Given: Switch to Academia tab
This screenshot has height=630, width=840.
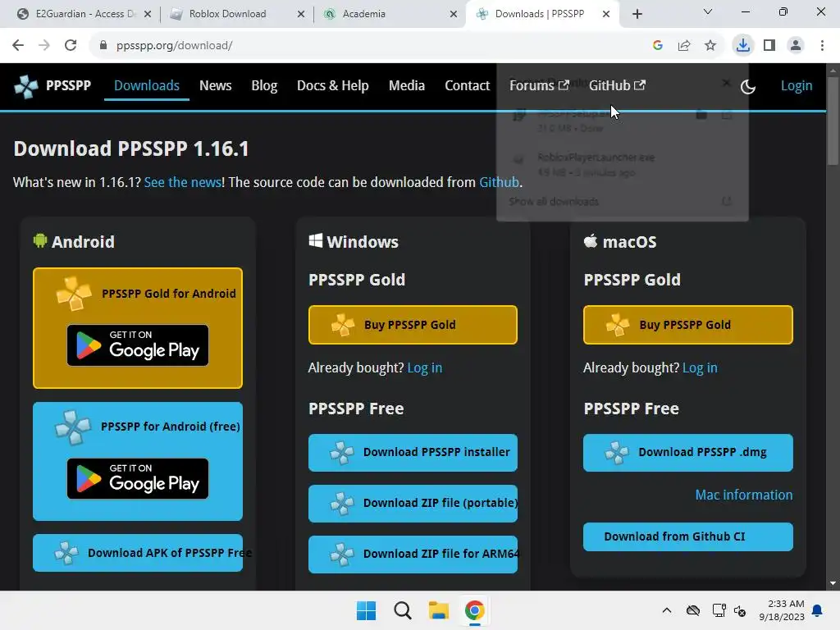Looking at the screenshot, I should pos(388,14).
